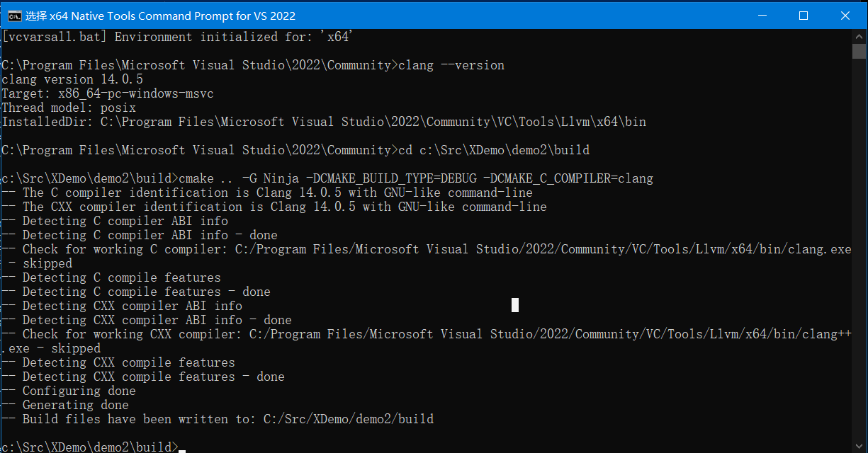
Task: Open the system menu via the cmd title icon
Action: pos(12,15)
